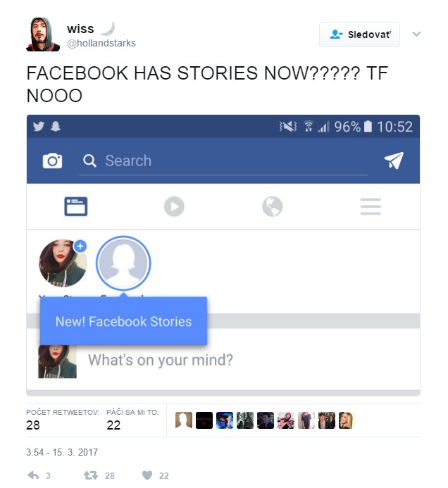The width and height of the screenshot is (448, 488).
Task: Tap the 'What's on your mind?' box
Action: (161, 360)
